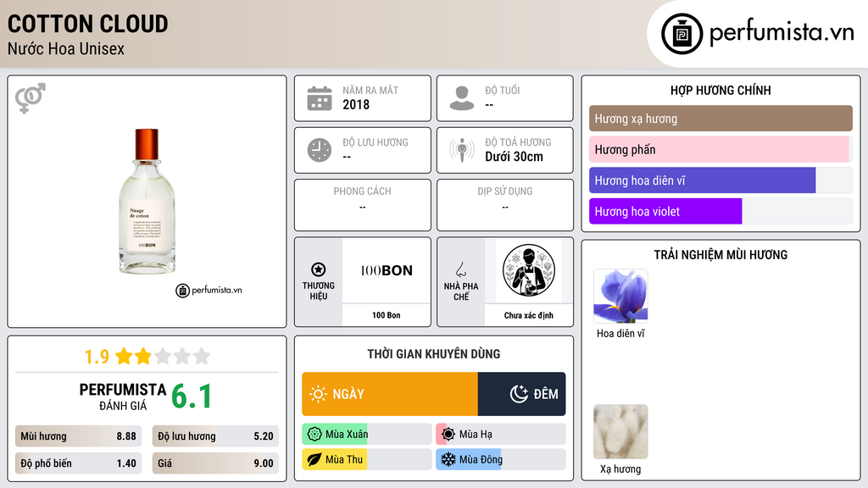Viewport: 868px width, 488px height.
Task: Select the Hương phấn accord bar
Action: (721, 149)
